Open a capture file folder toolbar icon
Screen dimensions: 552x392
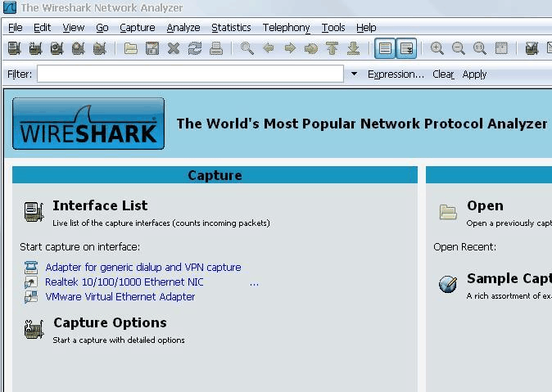[130, 48]
